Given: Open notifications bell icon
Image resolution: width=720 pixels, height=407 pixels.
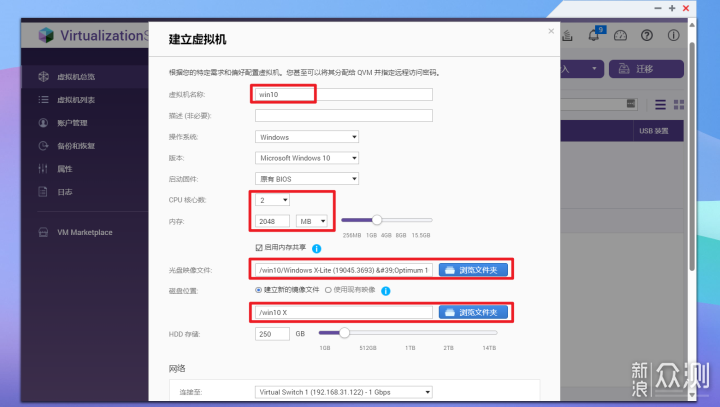Looking at the screenshot, I should click(594, 35).
